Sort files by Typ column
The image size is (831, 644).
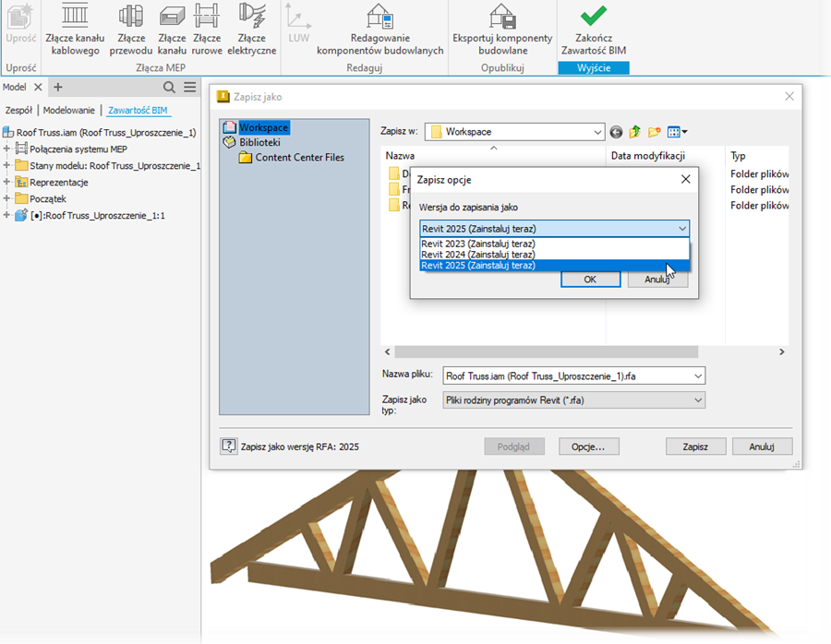coord(757,156)
